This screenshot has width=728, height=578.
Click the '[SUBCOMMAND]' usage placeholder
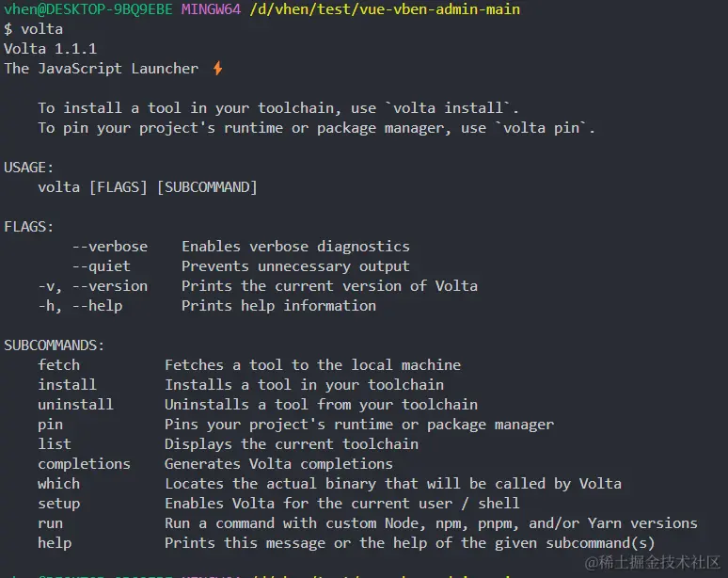tap(207, 187)
